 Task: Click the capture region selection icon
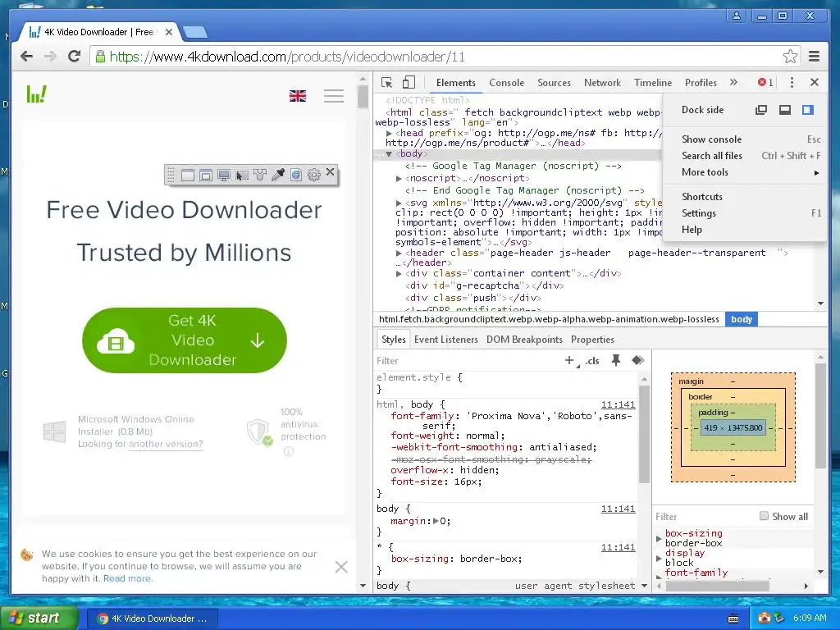point(242,176)
